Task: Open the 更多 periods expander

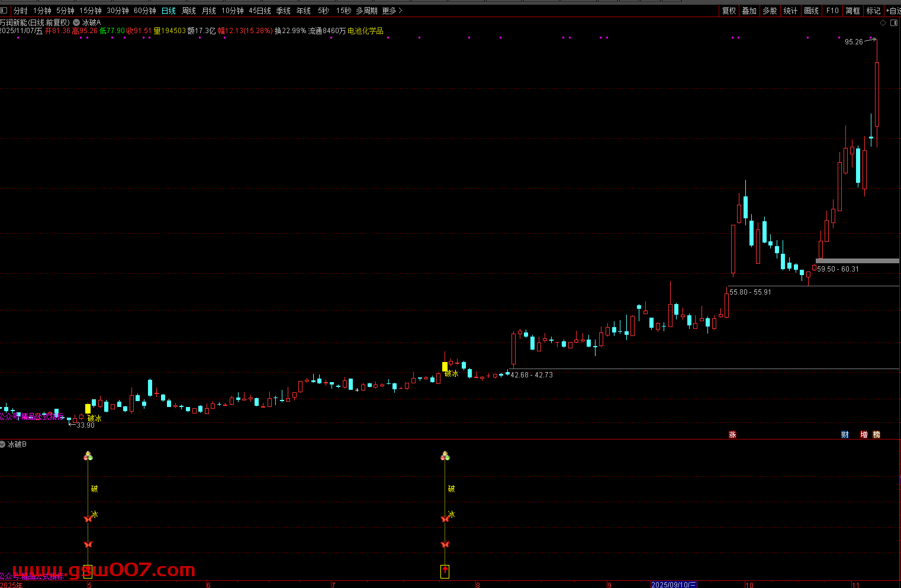Action: 392,11
